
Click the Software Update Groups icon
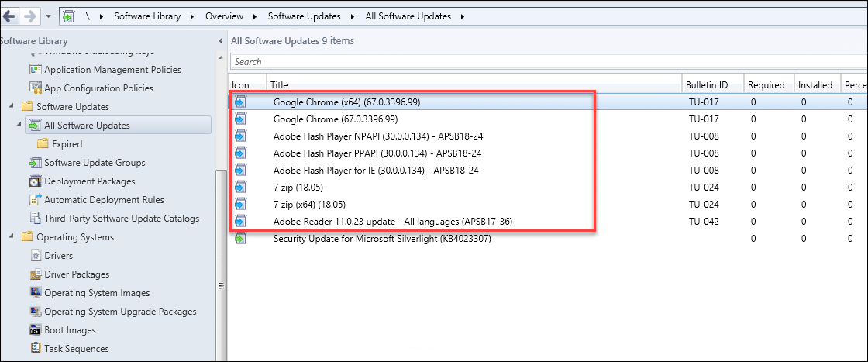click(36, 163)
